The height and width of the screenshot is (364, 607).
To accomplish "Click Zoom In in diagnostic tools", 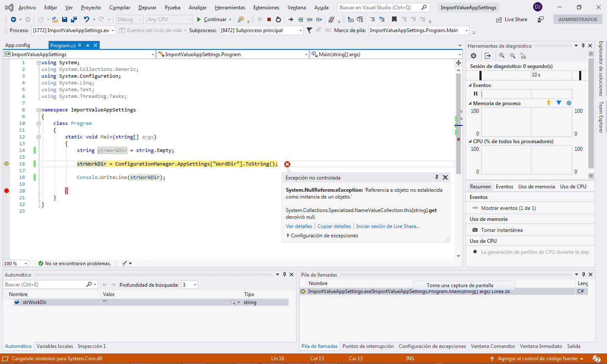I will tap(502, 56).
